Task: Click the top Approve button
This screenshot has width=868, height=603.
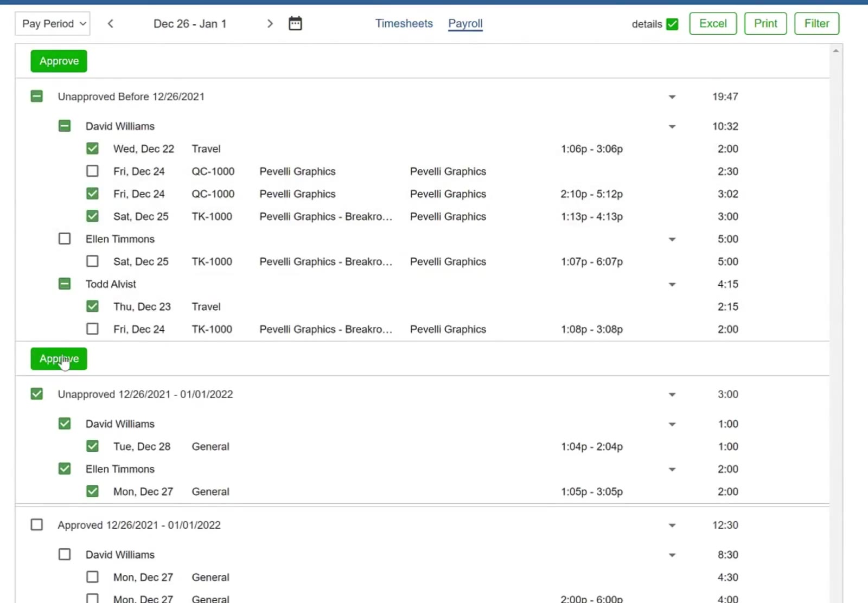Action: click(x=59, y=61)
